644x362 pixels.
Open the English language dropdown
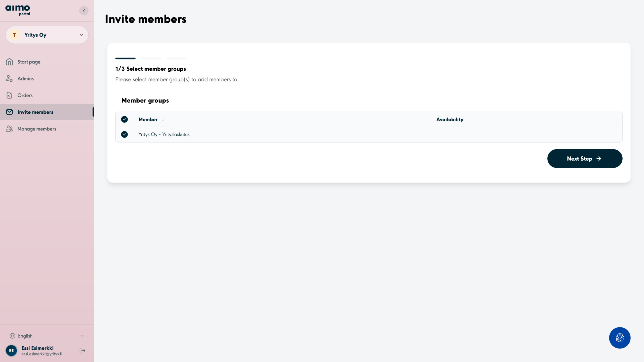47,336
